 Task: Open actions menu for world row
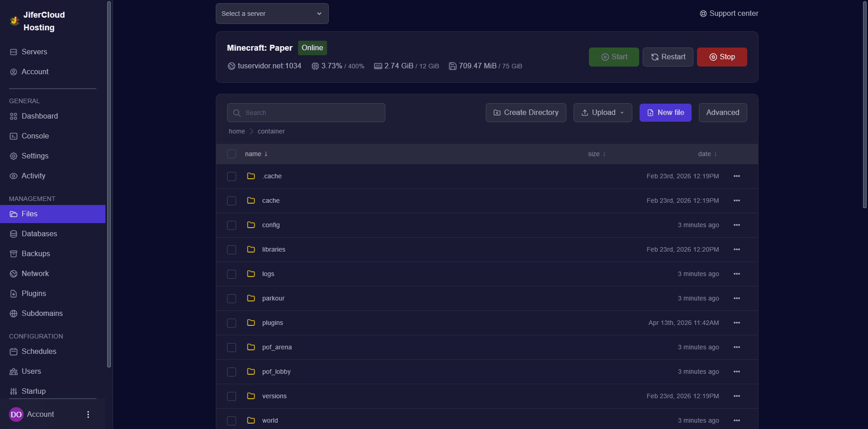click(737, 420)
